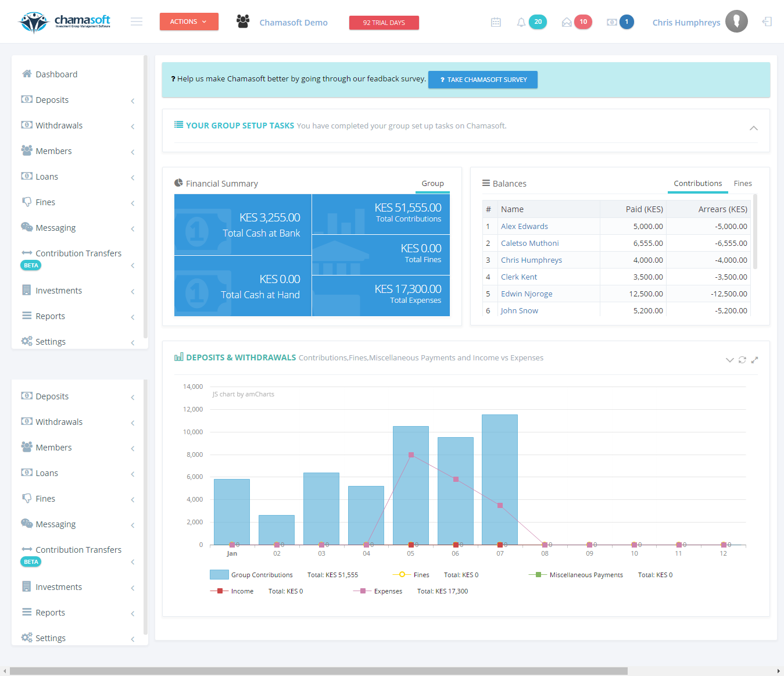Open the bell notifications icon
The width and height of the screenshot is (784, 676).
coord(521,22)
